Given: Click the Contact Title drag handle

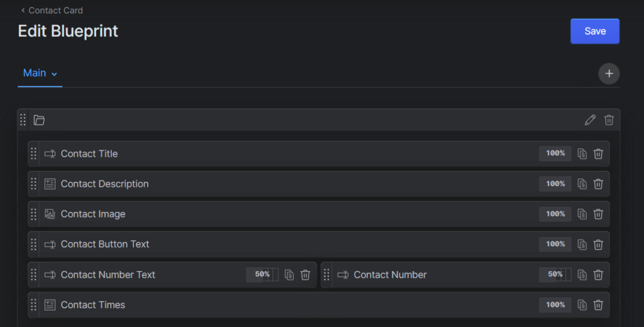Looking at the screenshot, I should click(33, 154).
